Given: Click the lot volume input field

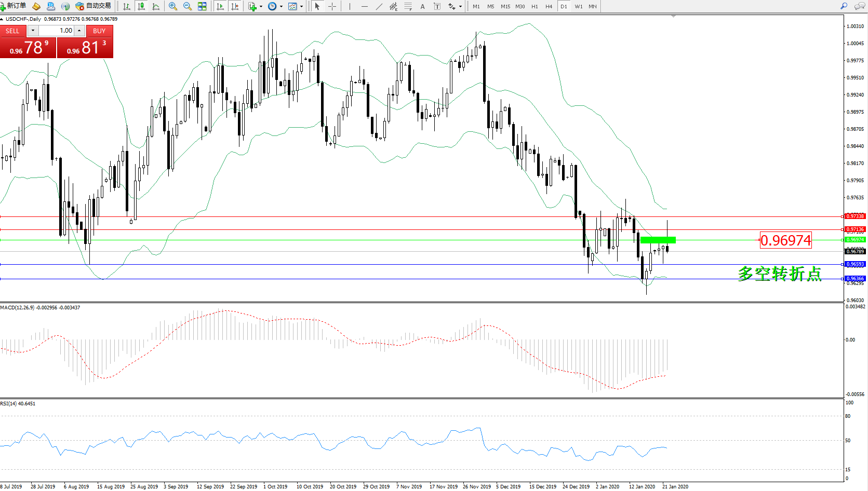Looking at the screenshot, I should 57,31.
